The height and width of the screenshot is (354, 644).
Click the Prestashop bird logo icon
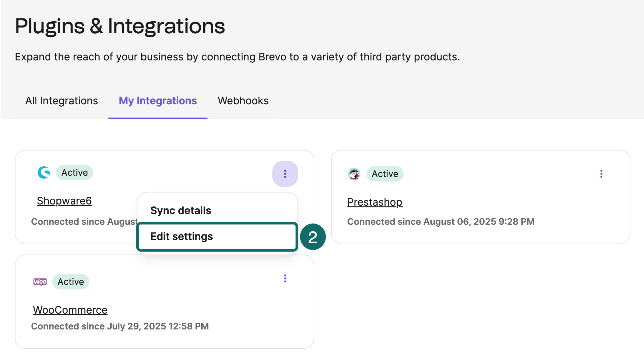pos(355,174)
